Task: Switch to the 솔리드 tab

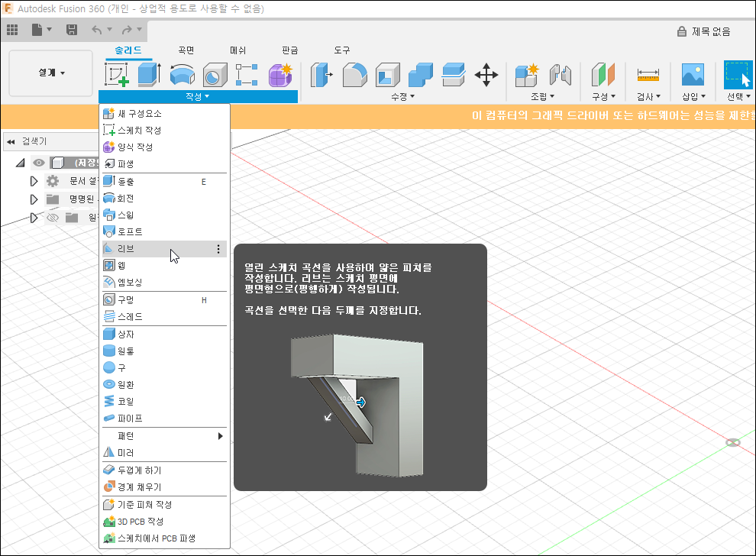Action: click(x=128, y=50)
